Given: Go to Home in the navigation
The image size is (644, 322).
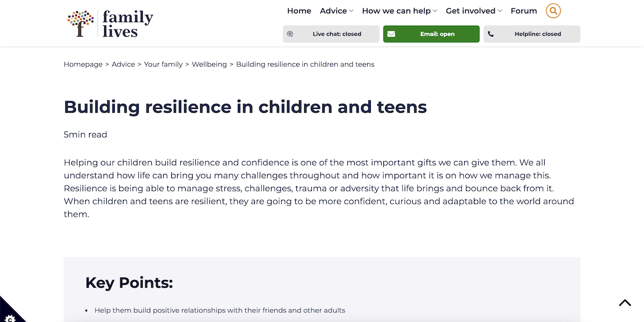Looking at the screenshot, I should [299, 11].
